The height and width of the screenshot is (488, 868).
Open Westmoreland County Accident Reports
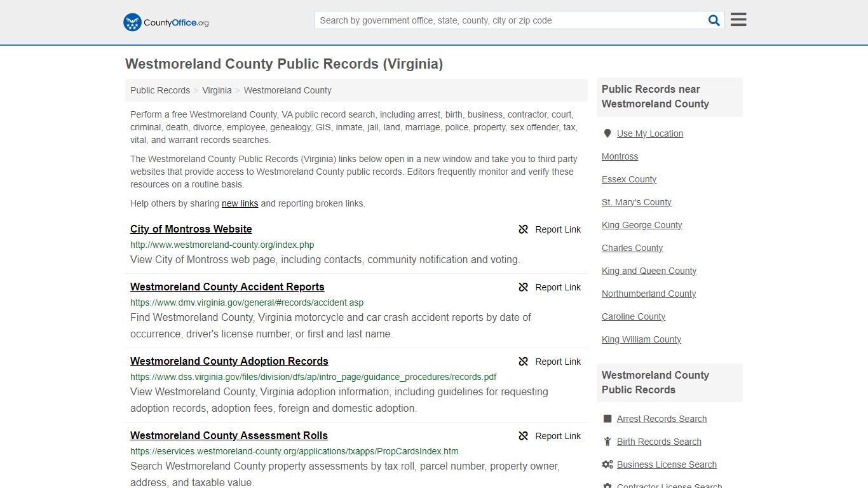pos(227,287)
